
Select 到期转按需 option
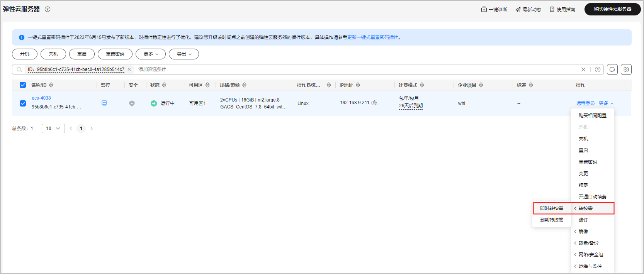click(552, 220)
